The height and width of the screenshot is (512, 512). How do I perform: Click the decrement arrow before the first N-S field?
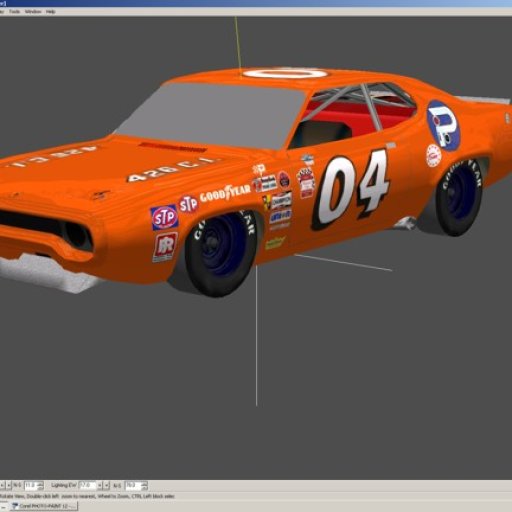click(x=2, y=485)
